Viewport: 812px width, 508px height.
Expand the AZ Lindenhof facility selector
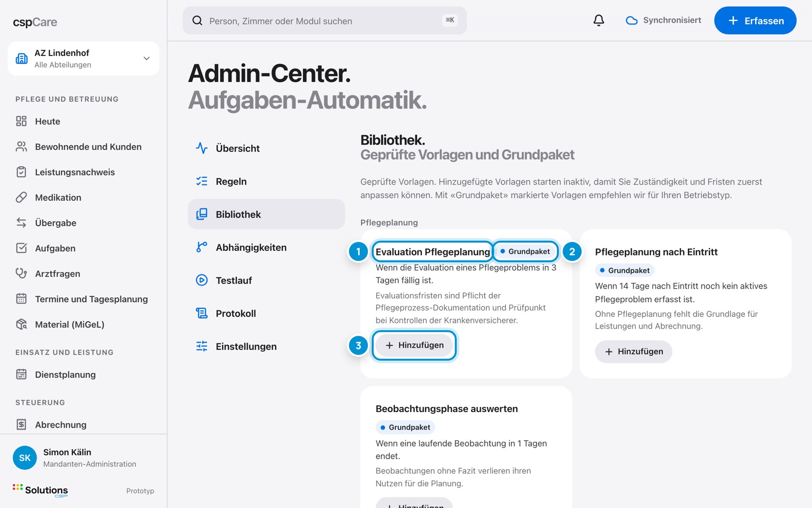point(83,58)
